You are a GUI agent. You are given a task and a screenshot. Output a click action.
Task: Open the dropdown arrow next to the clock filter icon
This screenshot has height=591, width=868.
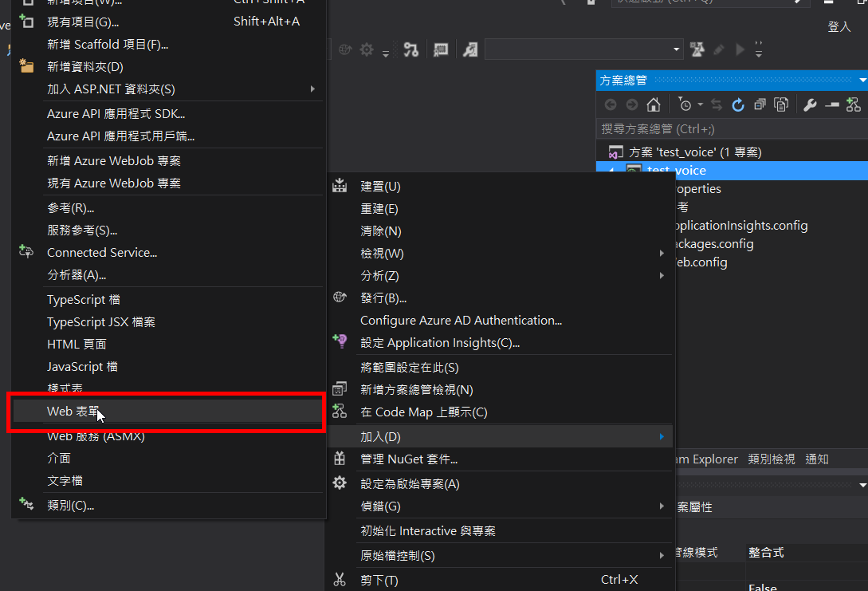[x=701, y=104]
